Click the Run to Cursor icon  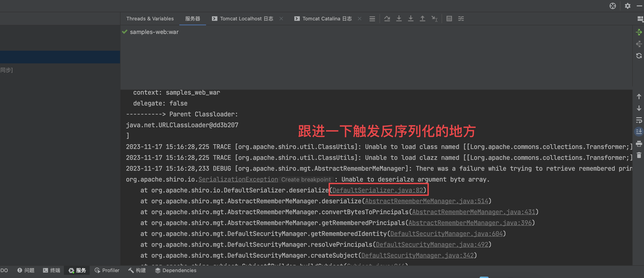pyautogui.click(x=435, y=19)
